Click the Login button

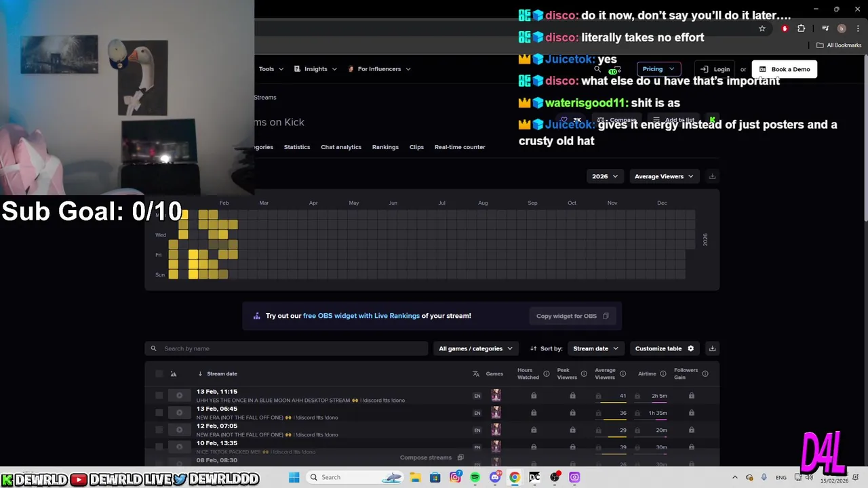[715, 69]
